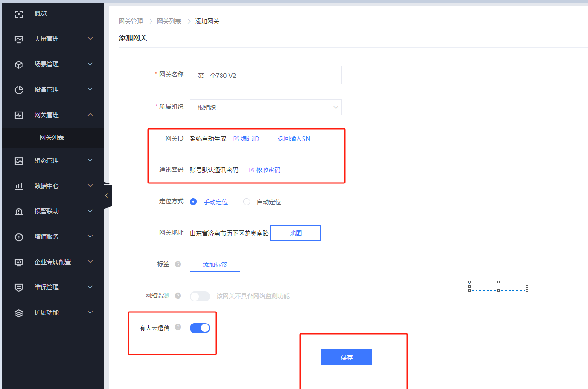The height and width of the screenshot is (389, 588).
Task: Expand the 组态管理 submenu arrow
Action: [90, 160]
